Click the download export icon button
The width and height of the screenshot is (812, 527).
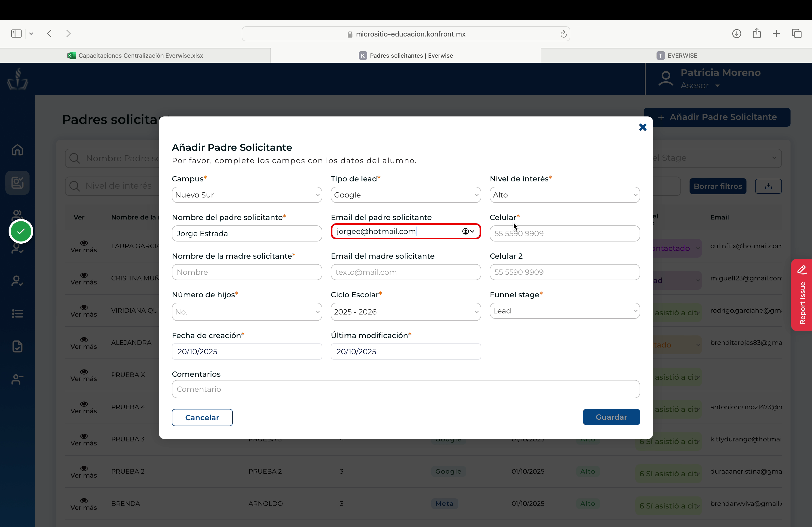768,186
